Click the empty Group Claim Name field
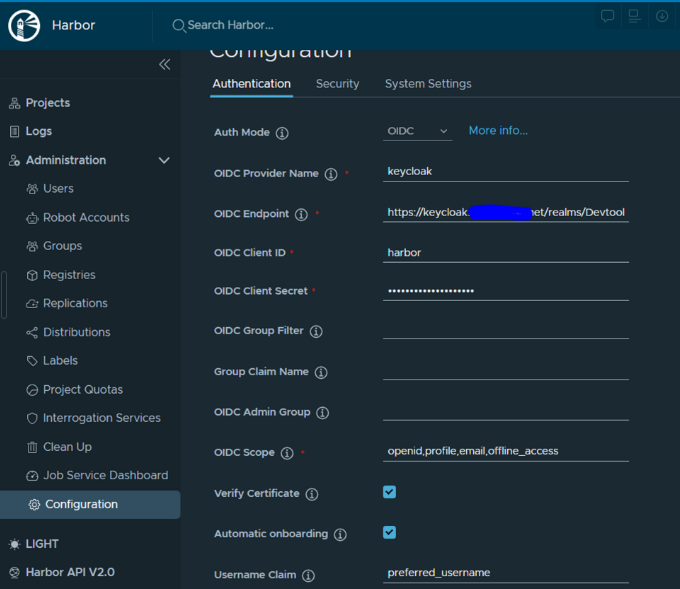 (x=506, y=370)
